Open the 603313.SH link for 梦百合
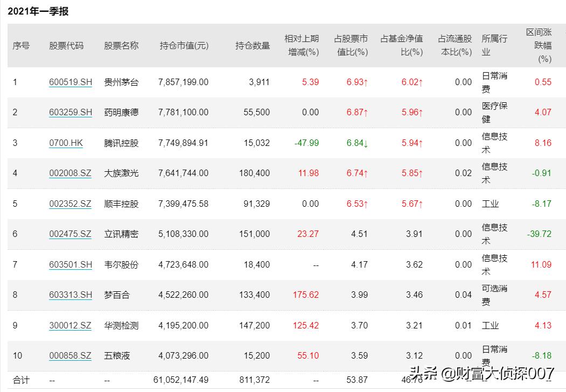Image resolution: width=566 pixels, height=392 pixels. point(70,295)
